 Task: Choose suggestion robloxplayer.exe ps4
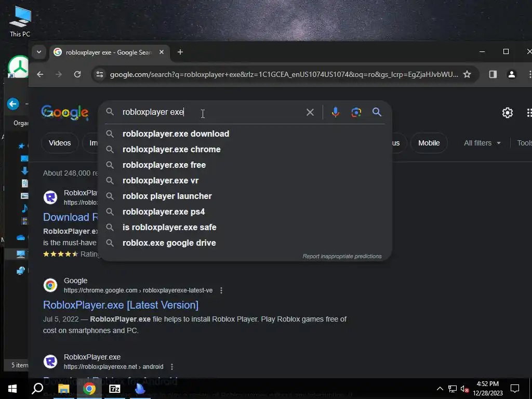[245, 212]
